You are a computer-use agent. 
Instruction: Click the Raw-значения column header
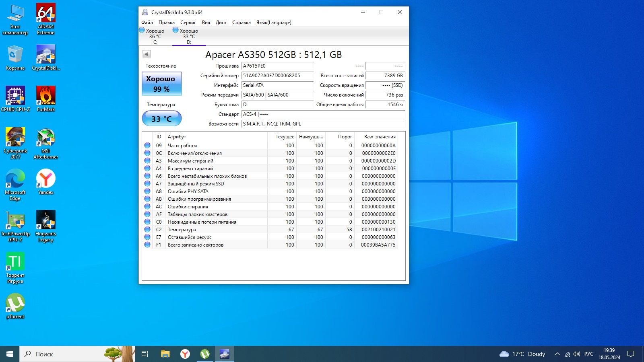[x=376, y=137]
